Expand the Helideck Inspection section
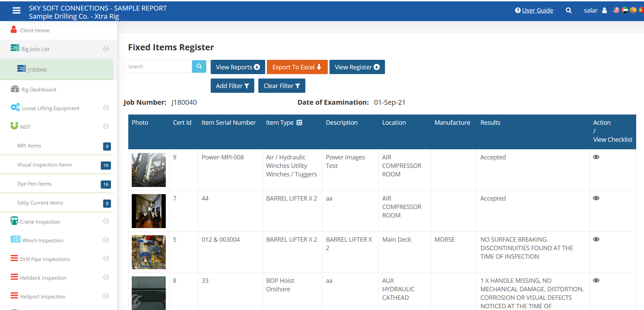Image resolution: width=644 pixels, height=310 pixels. [x=106, y=277]
